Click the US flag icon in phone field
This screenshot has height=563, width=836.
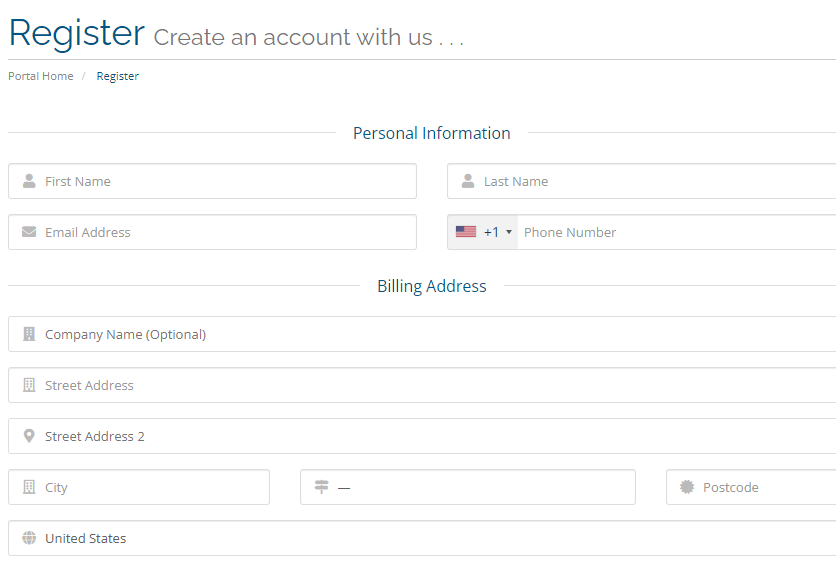pos(466,232)
